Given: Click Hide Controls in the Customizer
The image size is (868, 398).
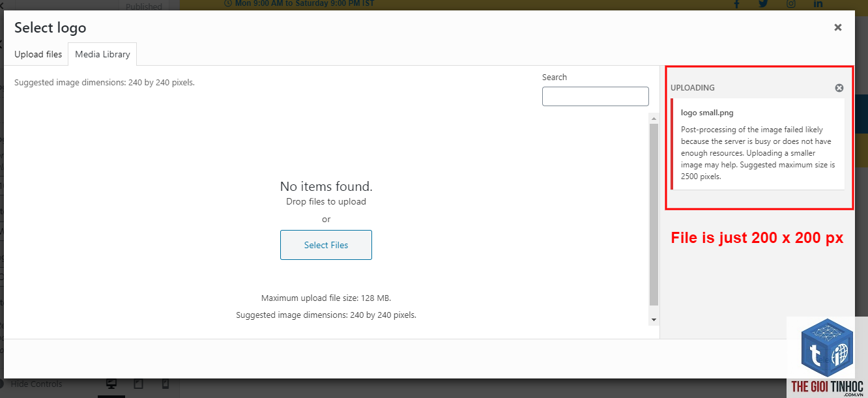Looking at the screenshot, I should [31, 384].
